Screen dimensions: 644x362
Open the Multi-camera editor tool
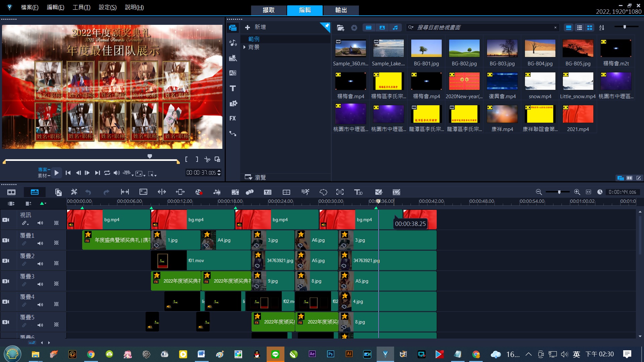(286, 192)
